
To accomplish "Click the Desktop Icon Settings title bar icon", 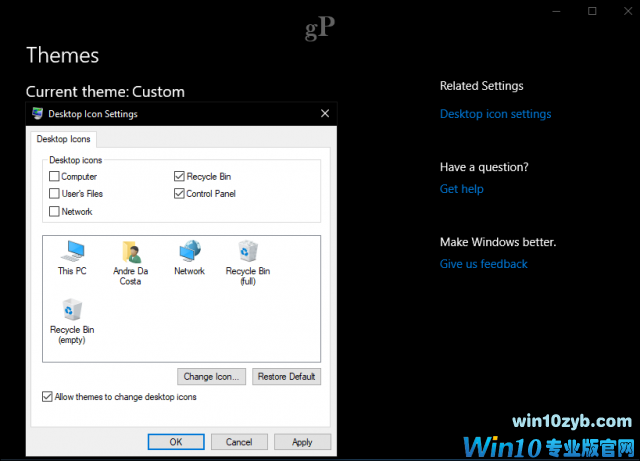I will (x=38, y=114).
